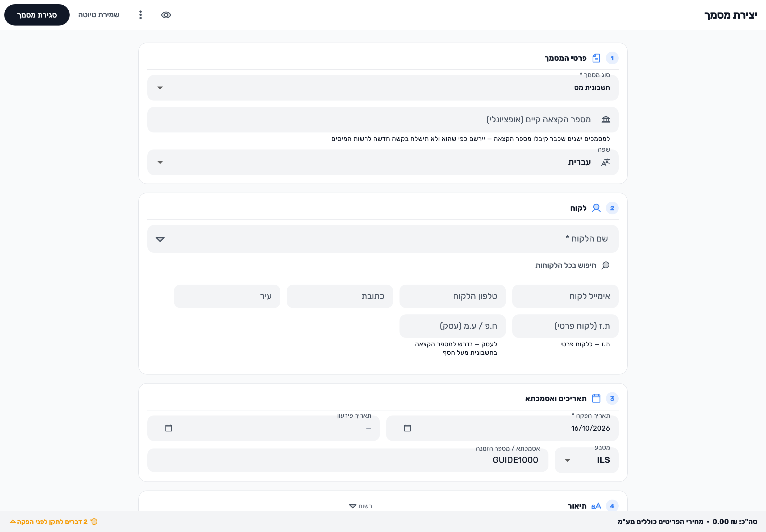Open the issue date calendar picker icon
The width and height of the screenshot is (766, 532).
407,428
